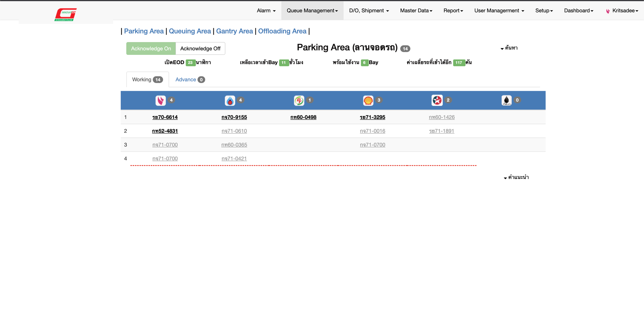Click the black oil drop logo
The height and width of the screenshot is (330, 644).
[506, 101]
